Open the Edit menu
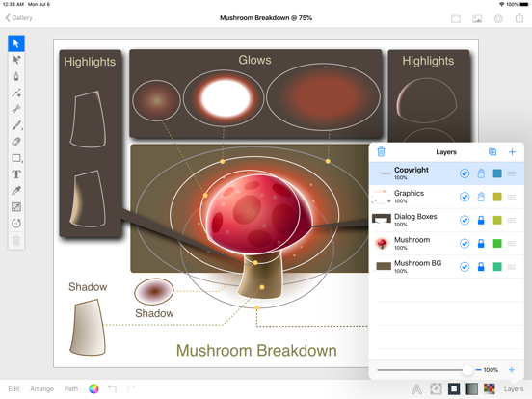This screenshot has height=399, width=532. pos(13,388)
